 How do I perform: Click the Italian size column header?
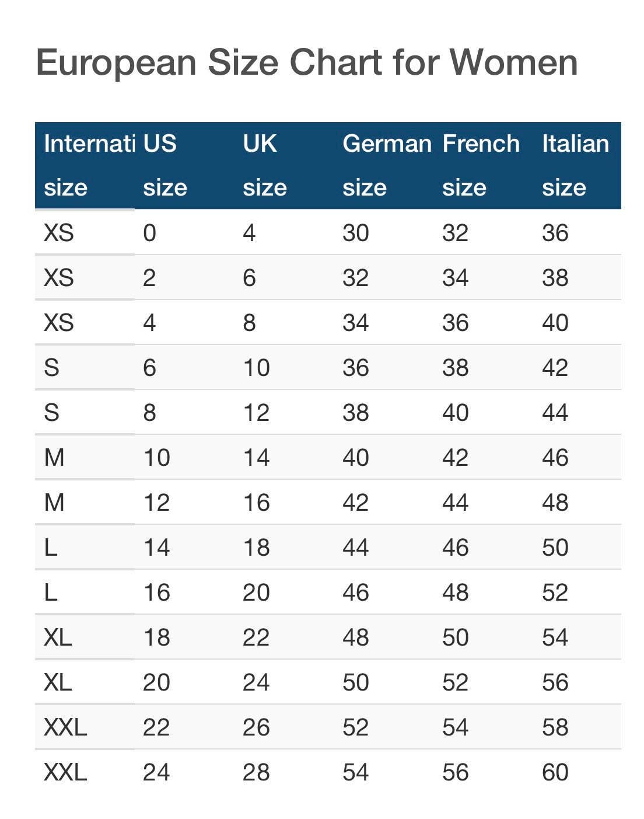tap(575, 165)
